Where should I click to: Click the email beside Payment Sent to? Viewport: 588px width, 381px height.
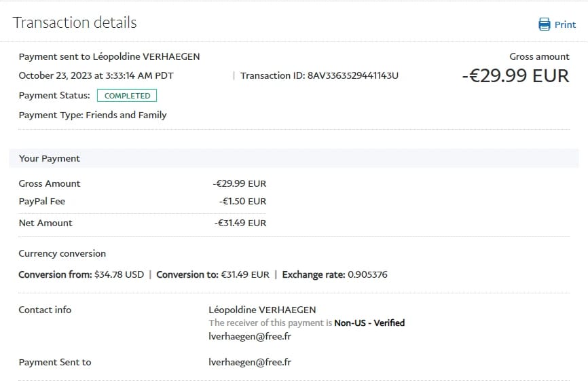(x=250, y=362)
